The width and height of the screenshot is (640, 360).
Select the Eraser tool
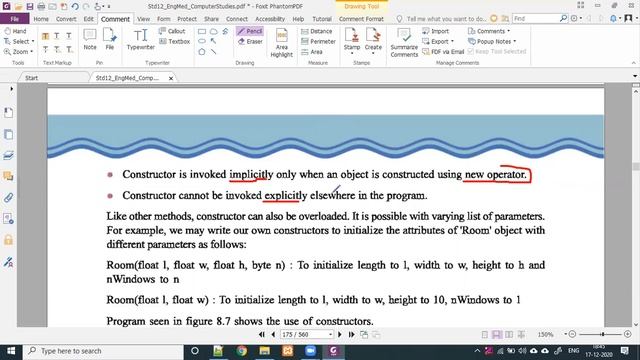tap(250, 41)
